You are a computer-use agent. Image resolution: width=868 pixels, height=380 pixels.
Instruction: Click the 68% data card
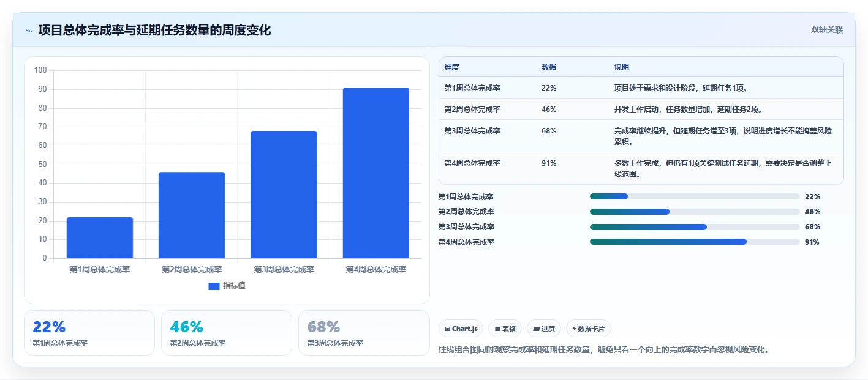(364, 333)
